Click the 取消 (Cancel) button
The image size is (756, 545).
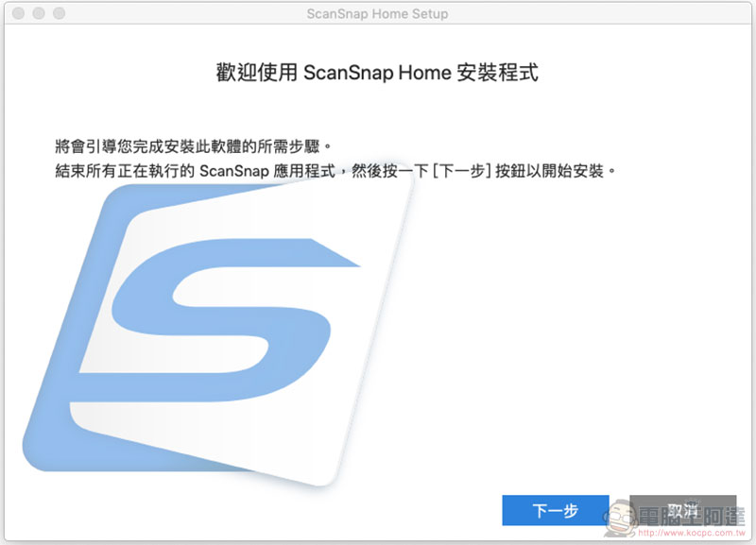tap(682, 510)
